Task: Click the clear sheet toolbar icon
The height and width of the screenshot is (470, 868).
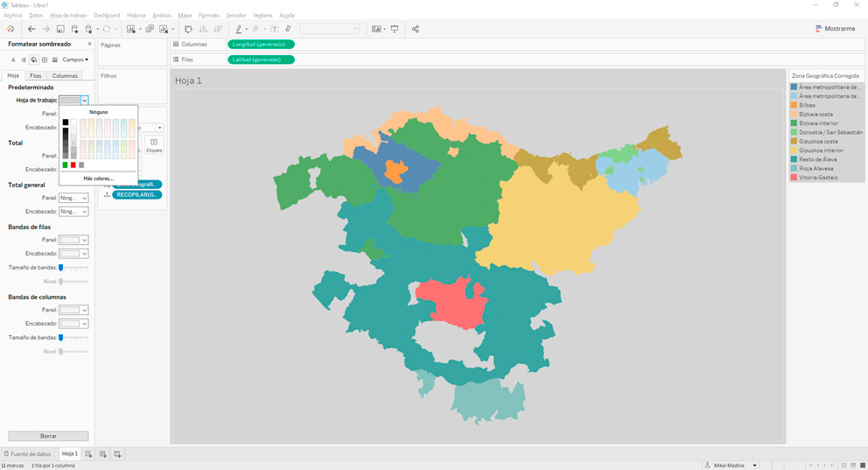Action: pos(164,29)
